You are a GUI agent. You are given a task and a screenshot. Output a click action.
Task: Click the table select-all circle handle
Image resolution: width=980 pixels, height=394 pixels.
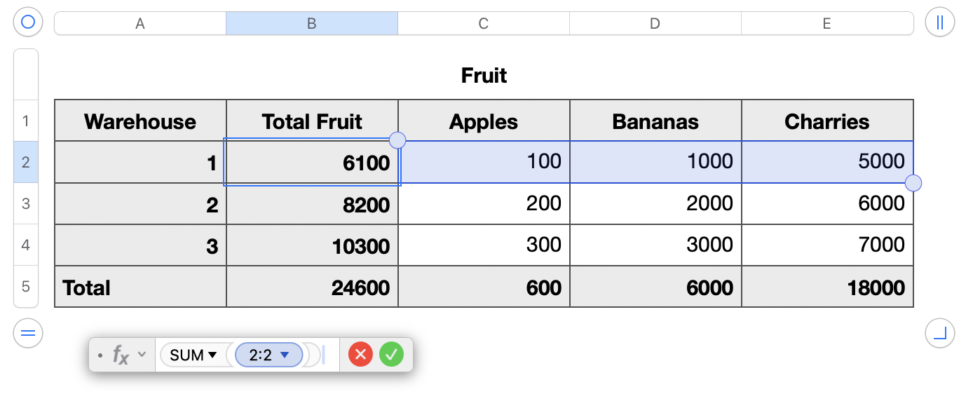[28, 22]
